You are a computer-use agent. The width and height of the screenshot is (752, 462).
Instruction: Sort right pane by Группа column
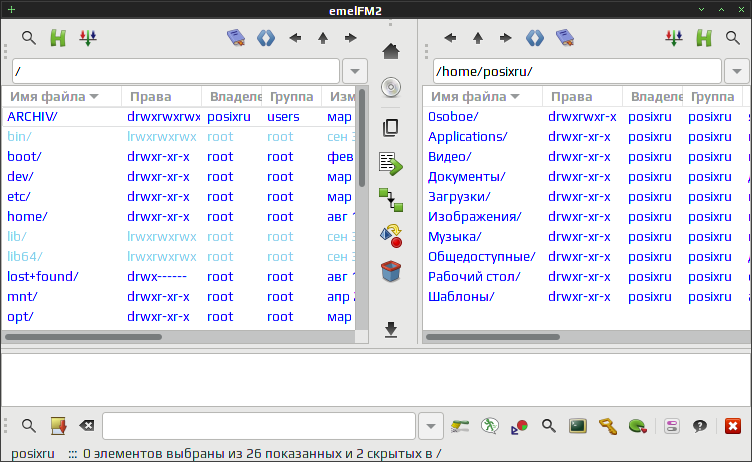[712, 96]
